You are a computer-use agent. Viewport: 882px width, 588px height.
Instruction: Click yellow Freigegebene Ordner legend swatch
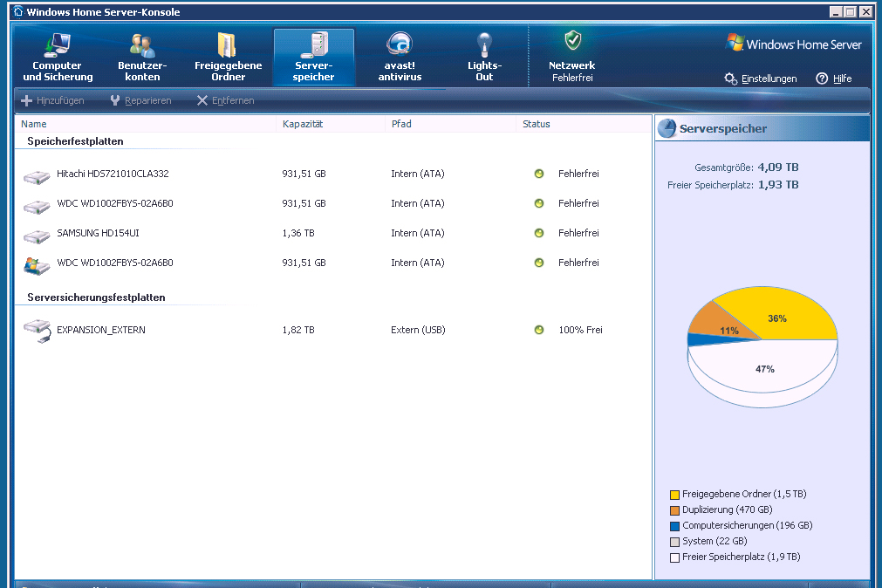point(675,495)
